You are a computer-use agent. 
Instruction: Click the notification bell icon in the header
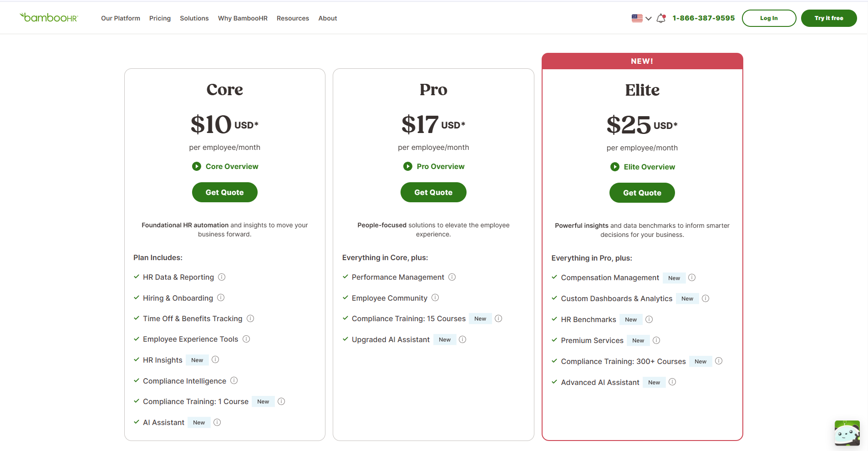(x=661, y=18)
